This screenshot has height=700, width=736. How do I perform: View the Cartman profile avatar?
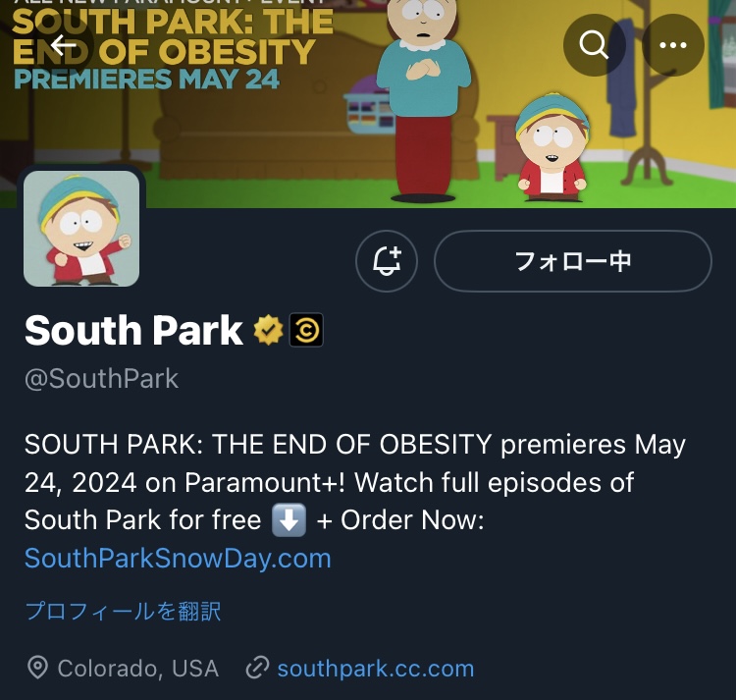[x=81, y=228]
